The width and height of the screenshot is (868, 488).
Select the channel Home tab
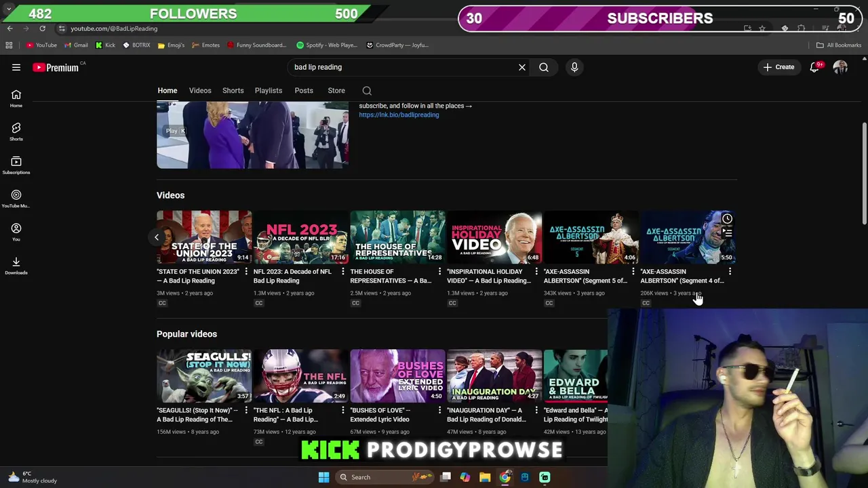(x=167, y=91)
